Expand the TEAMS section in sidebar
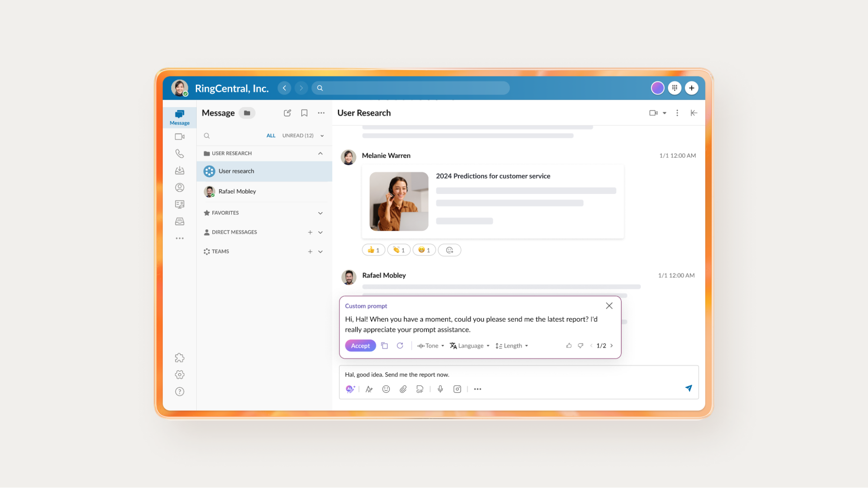The image size is (868, 488). point(321,251)
